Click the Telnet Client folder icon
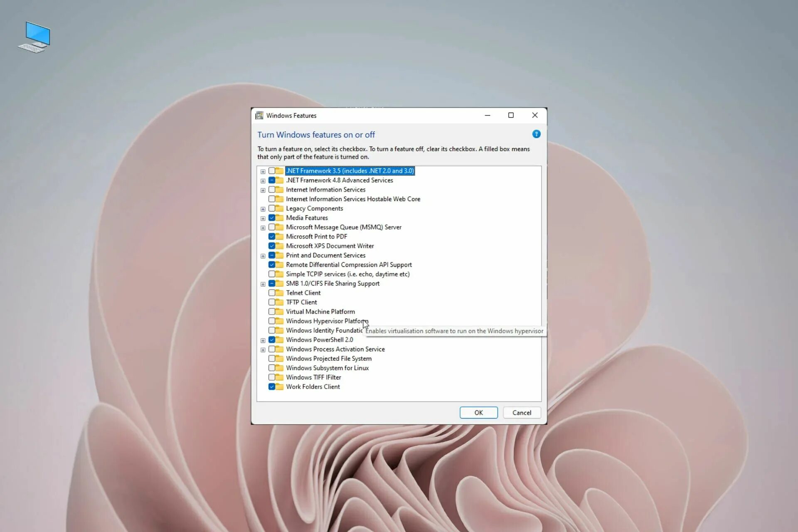 279,293
